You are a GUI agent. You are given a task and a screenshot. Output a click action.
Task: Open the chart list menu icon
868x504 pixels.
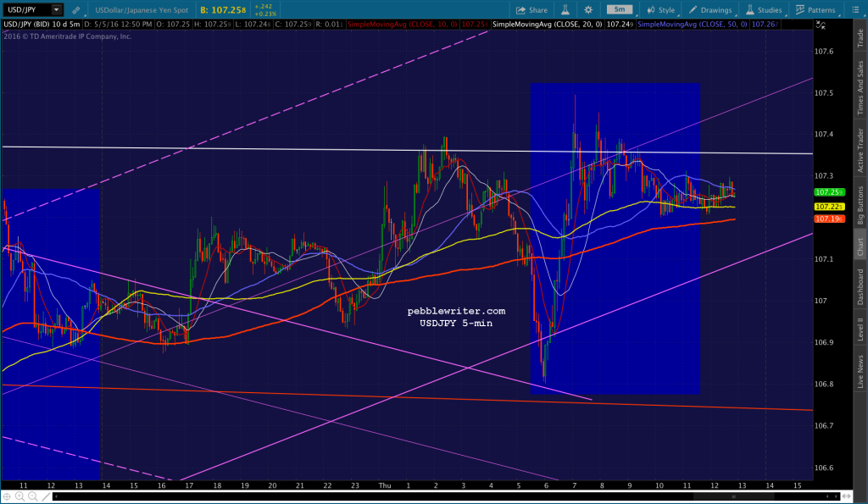coord(854,10)
